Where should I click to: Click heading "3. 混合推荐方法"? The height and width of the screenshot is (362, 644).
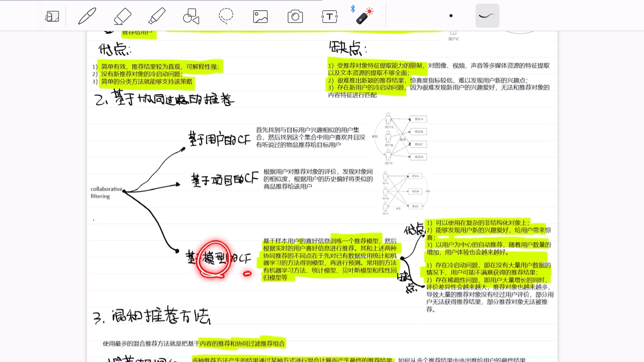[x=152, y=316]
